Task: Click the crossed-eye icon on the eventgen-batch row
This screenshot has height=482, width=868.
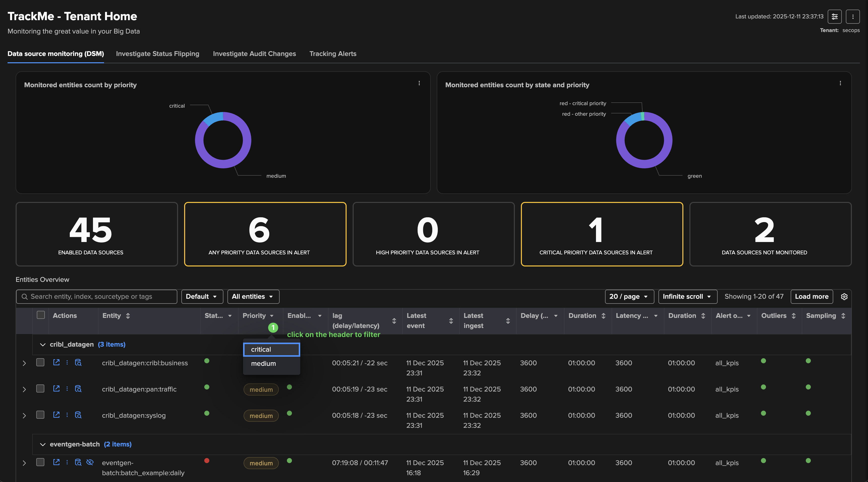Action: pos(90,462)
